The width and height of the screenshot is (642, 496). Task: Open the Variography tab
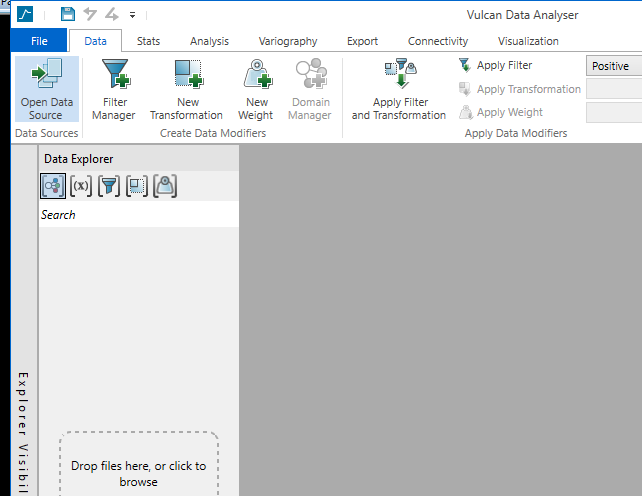click(288, 41)
